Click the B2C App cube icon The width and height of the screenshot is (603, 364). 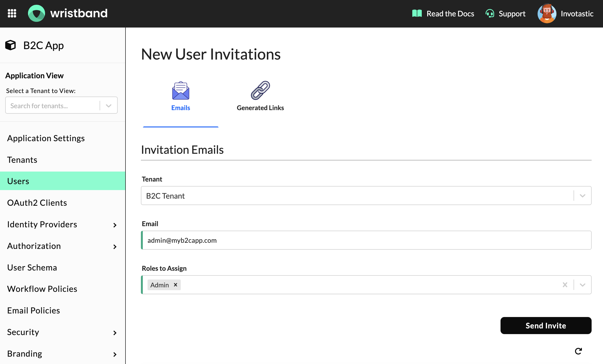coord(10,45)
